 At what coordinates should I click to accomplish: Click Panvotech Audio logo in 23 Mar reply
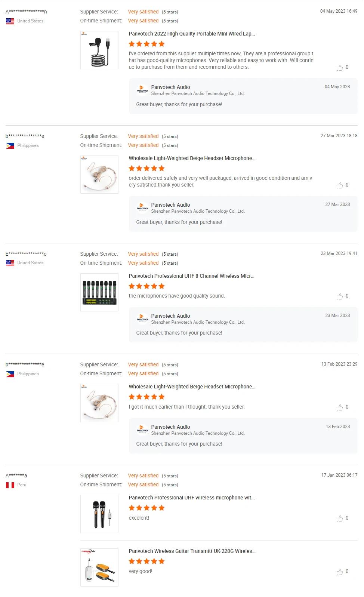(x=142, y=318)
